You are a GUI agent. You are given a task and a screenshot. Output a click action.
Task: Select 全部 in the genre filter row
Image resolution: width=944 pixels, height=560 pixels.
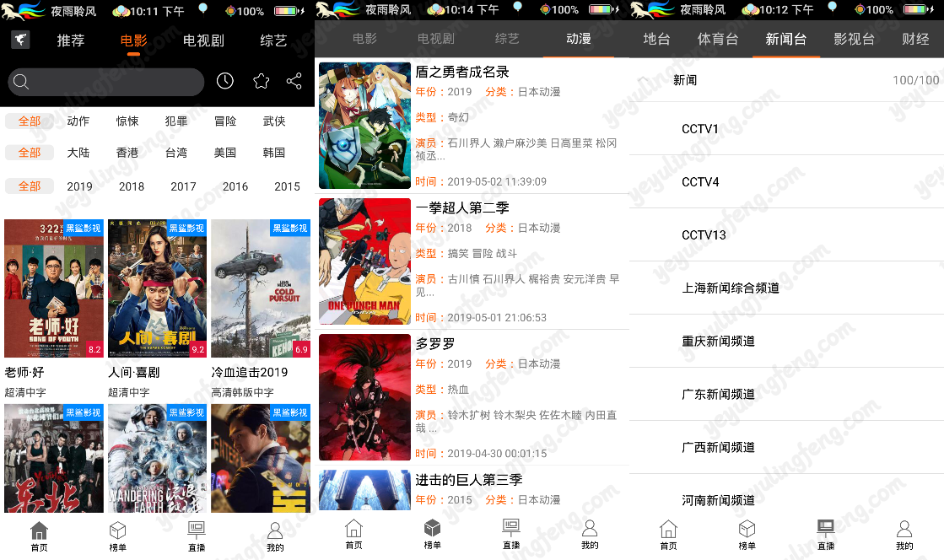click(30, 121)
